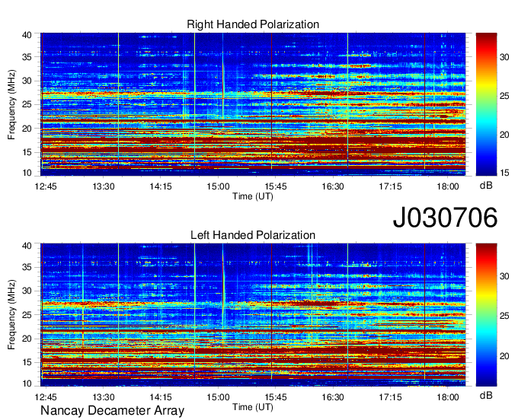Click the 25 MHz frequency tick on right-handed plot
The width and height of the screenshot is (518, 420).
(27, 104)
